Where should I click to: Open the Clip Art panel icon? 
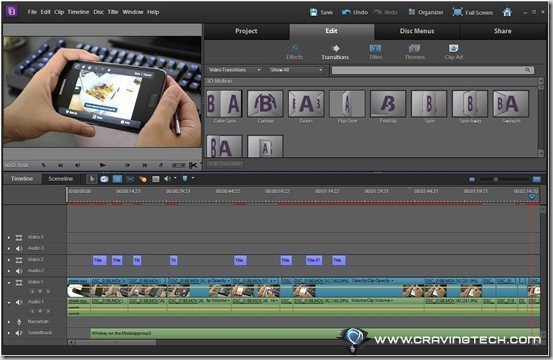(454, 51)
